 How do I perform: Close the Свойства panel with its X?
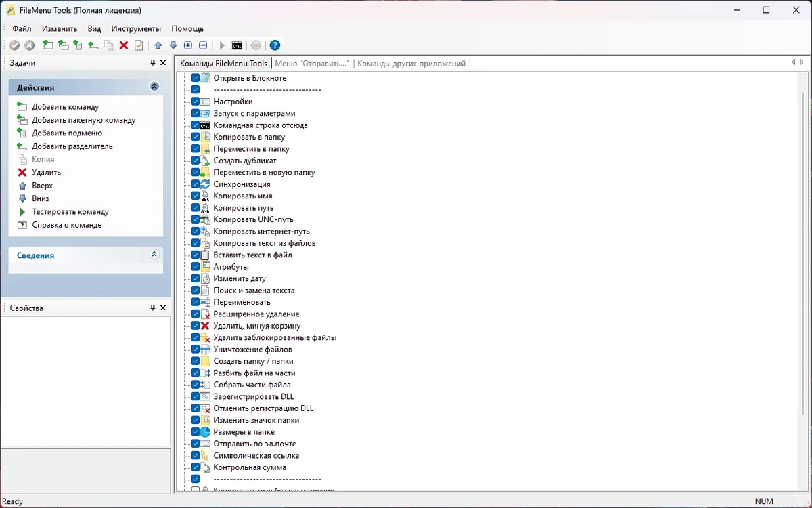pos(163,308)
